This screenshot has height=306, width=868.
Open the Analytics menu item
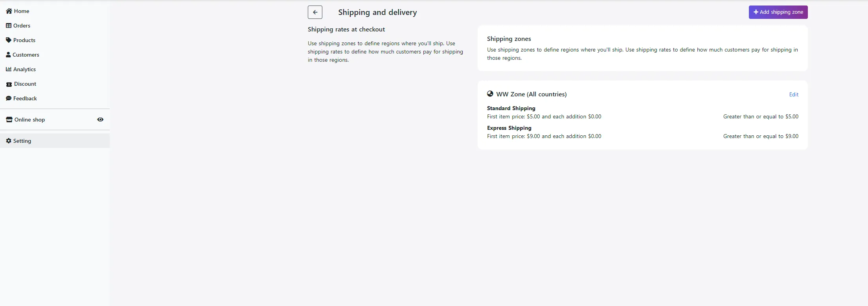click(24, 69)
